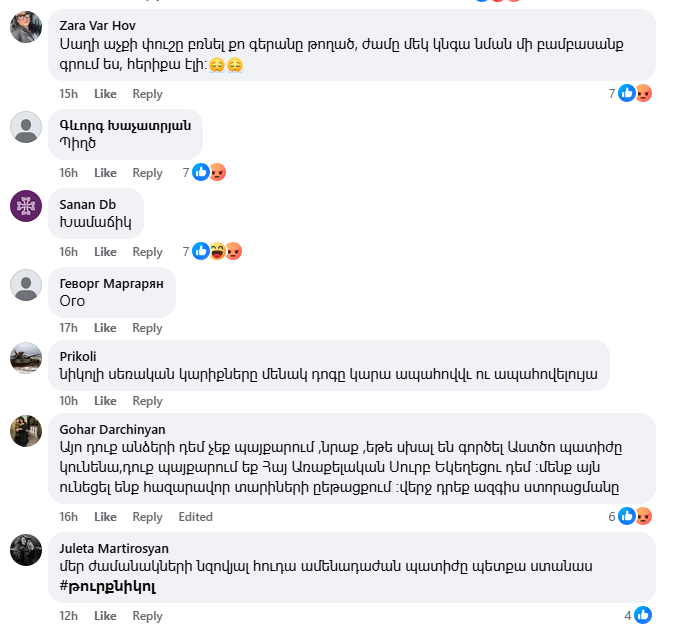Open Sanan Db's purple avatar

click(x=26, y=206)
